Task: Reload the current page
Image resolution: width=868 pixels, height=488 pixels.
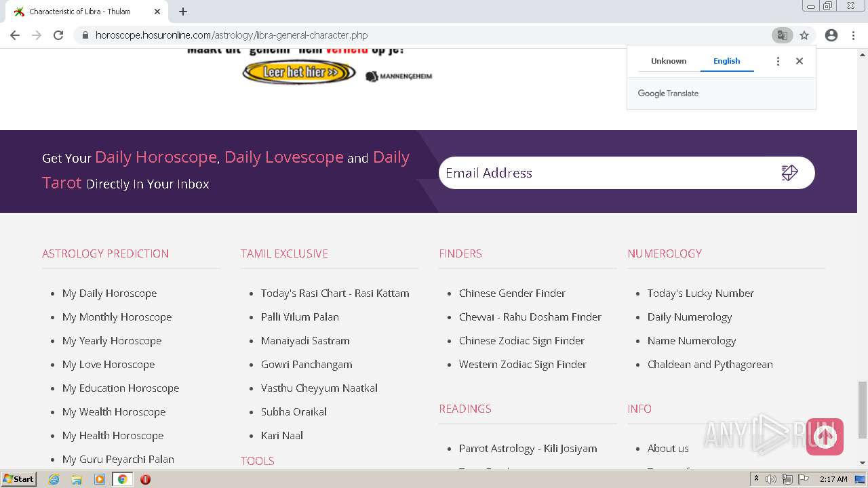Action: 58,35
